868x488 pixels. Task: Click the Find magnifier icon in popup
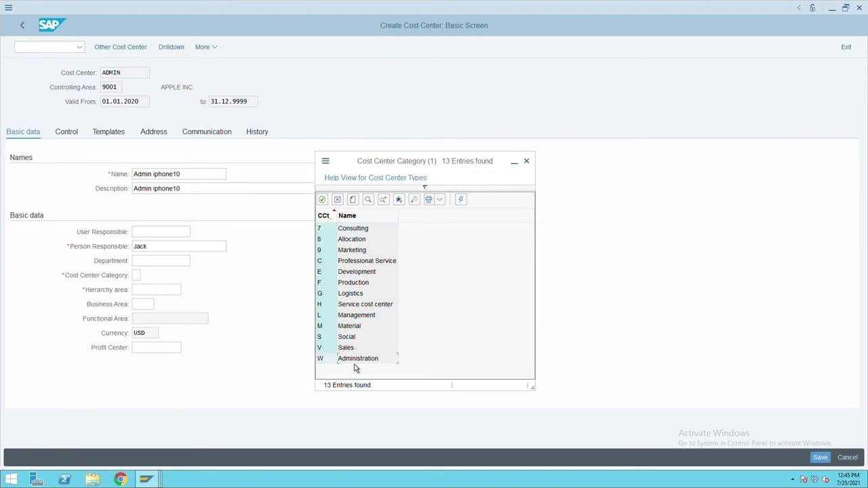[x=368, y=199]
